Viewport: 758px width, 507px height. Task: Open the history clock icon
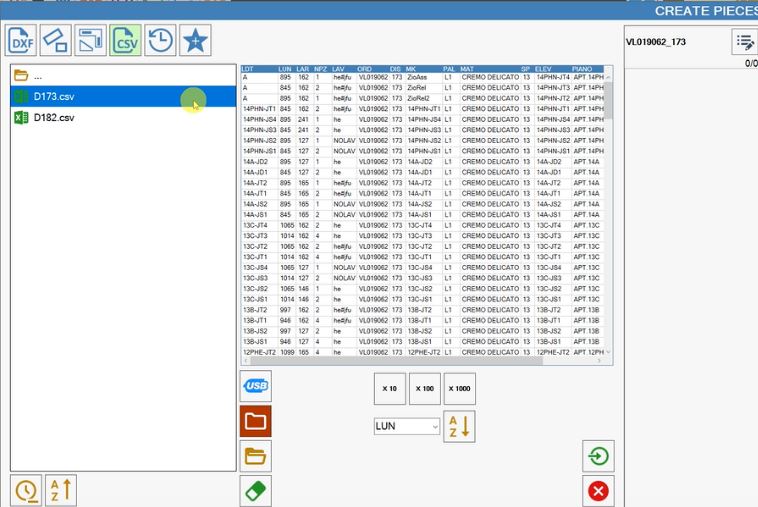(x=160, y=40)
